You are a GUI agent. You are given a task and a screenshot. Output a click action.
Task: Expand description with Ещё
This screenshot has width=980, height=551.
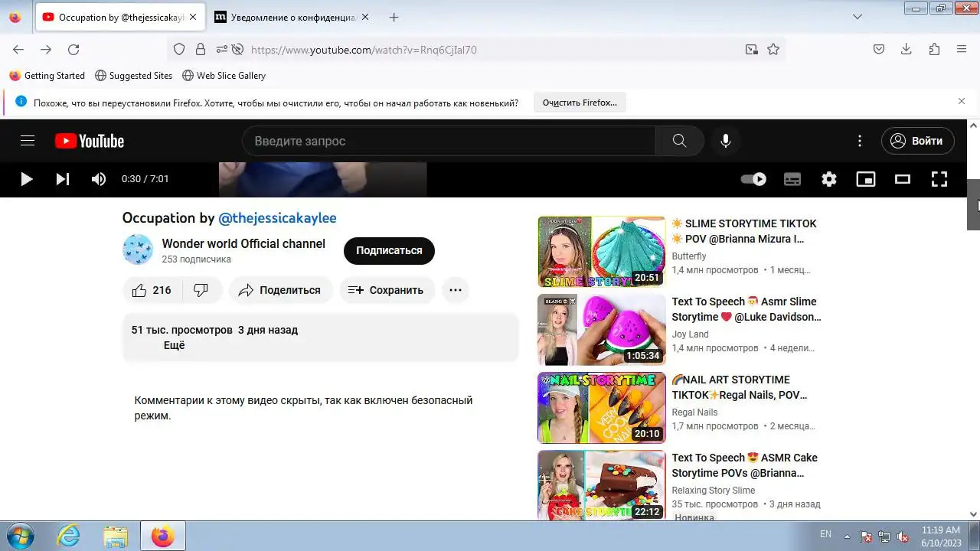coord(175,345)
